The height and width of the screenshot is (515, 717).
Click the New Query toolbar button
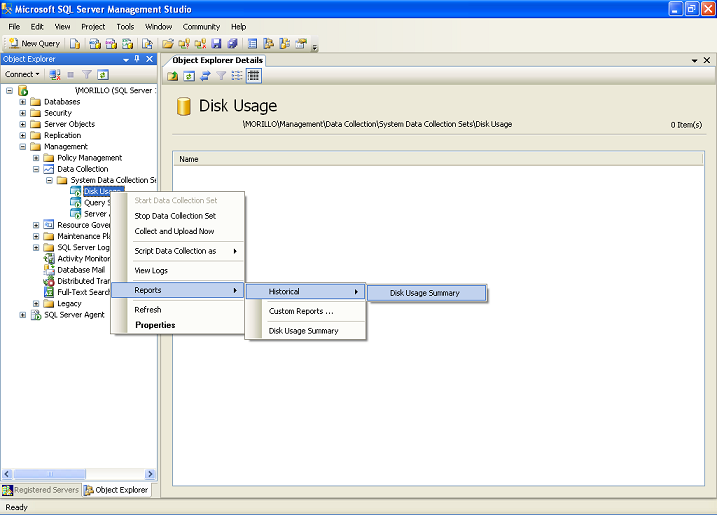tap(35, 43)
